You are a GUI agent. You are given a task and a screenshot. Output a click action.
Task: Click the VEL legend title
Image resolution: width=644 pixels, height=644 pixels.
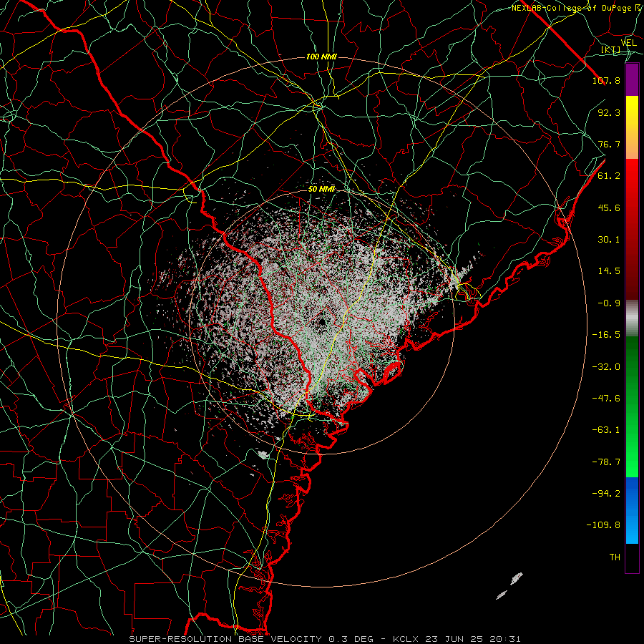pos(629,43)
